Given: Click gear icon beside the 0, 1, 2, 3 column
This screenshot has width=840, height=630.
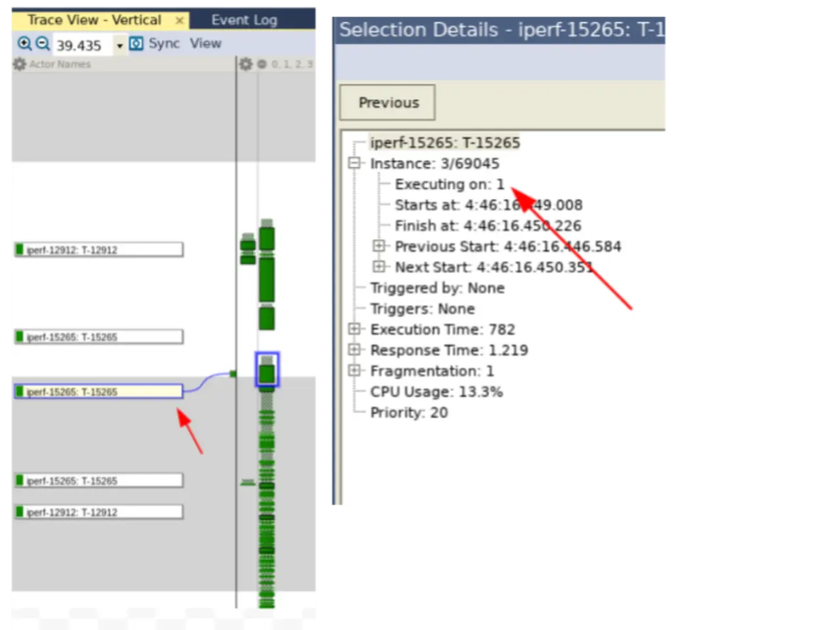Looking at the screenshot, I should [245, 64].
